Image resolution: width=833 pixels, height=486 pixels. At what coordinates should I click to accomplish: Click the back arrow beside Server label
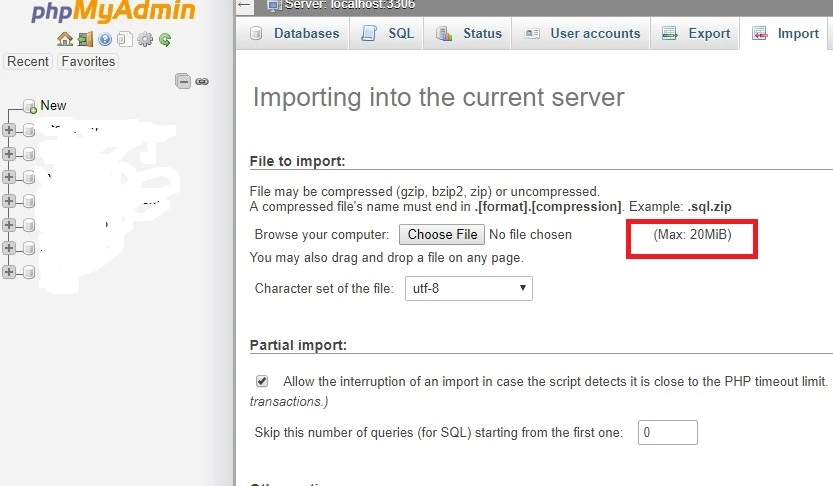pyautogui.click(x=244, y=5)
